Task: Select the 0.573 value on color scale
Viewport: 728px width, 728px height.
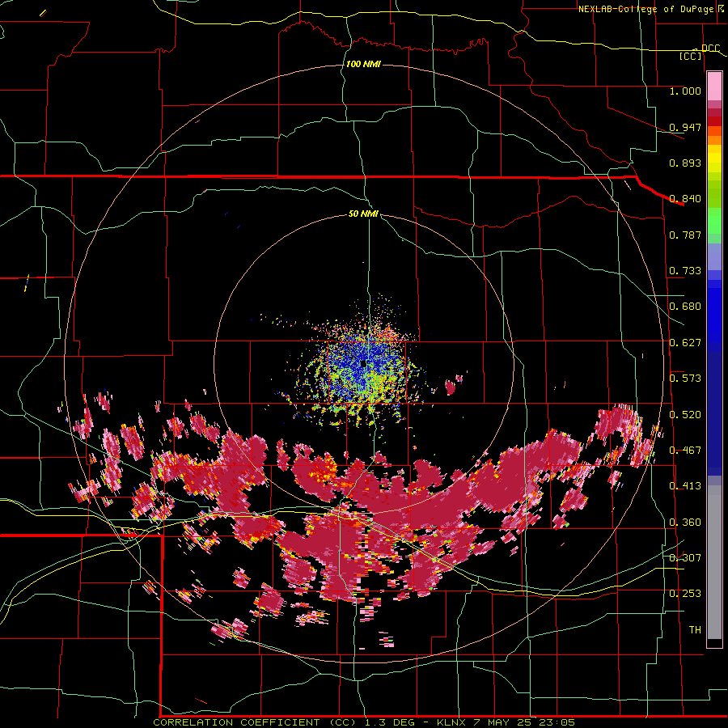Action: [685, 379]
